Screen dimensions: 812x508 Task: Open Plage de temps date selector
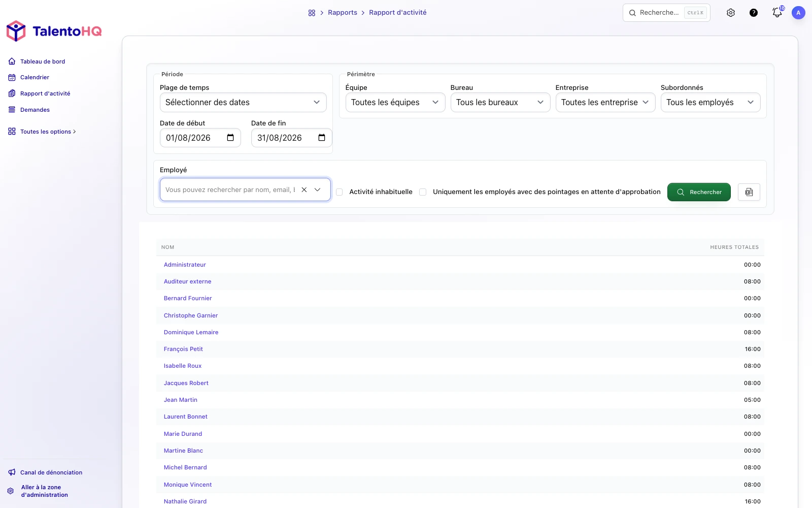pyautogui.click(x=243, y=102)
